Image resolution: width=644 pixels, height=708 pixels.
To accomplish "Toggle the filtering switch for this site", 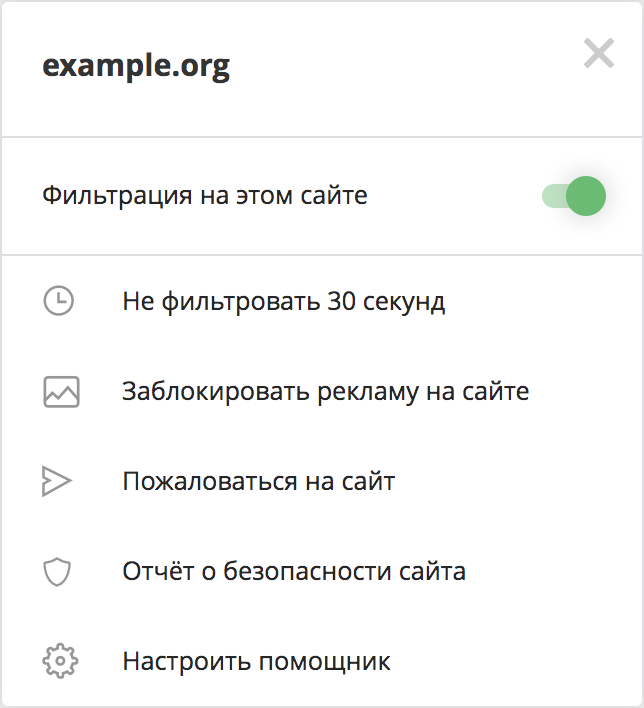I will pyautogui.click(x=574, y=196).
